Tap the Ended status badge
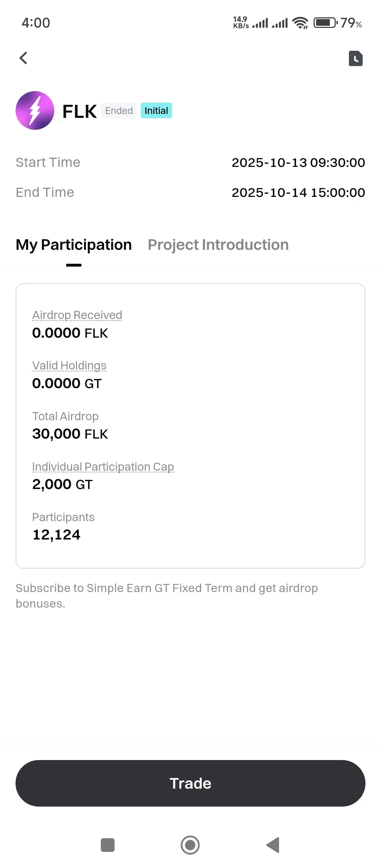The image size is (381, 868). [x=119, y=111]
